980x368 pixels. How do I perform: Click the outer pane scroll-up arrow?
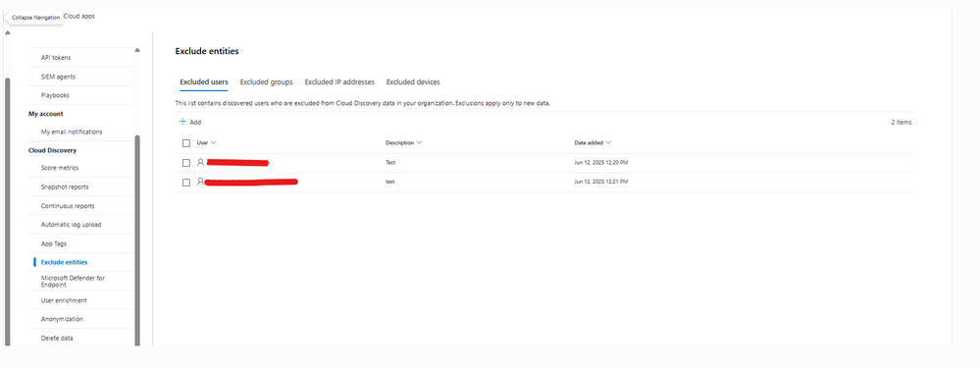[8, 31]
